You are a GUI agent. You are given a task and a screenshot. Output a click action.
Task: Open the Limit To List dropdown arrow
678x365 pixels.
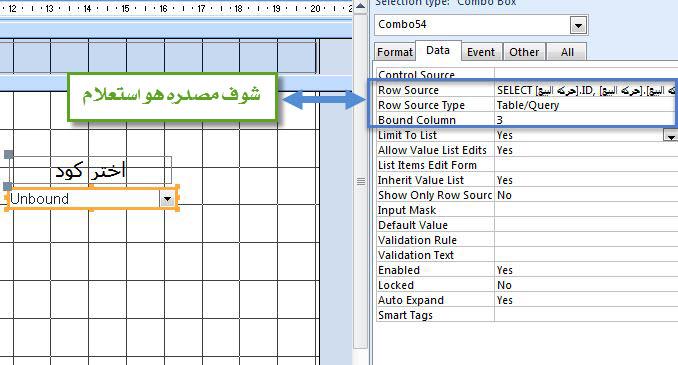click(671, 136)
